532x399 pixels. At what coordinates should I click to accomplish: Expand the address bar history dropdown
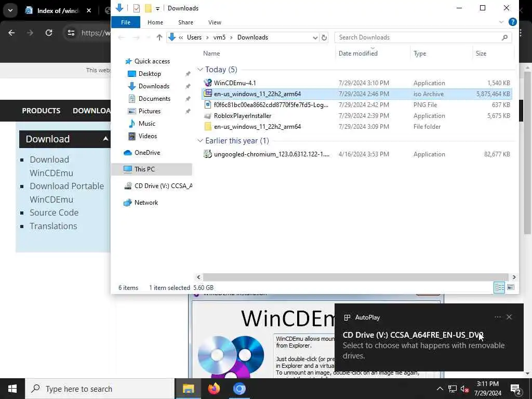click(x=315, y=37)
